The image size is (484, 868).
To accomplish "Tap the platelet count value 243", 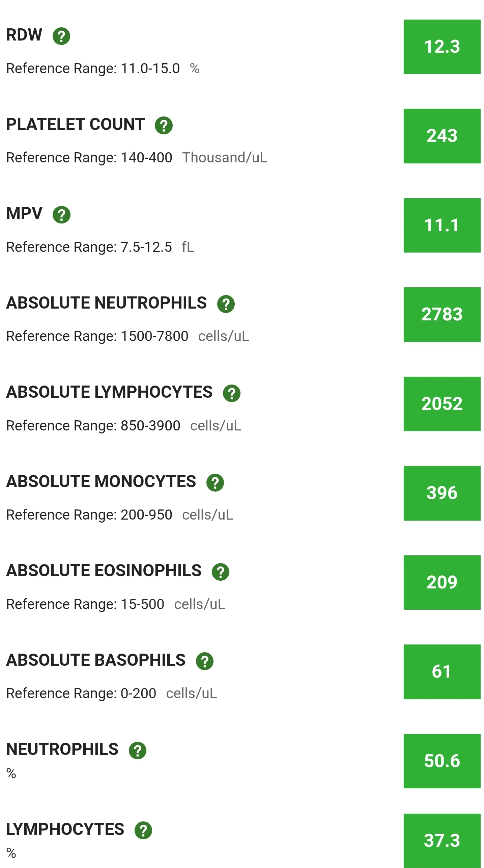I will [x=442, y=136].
